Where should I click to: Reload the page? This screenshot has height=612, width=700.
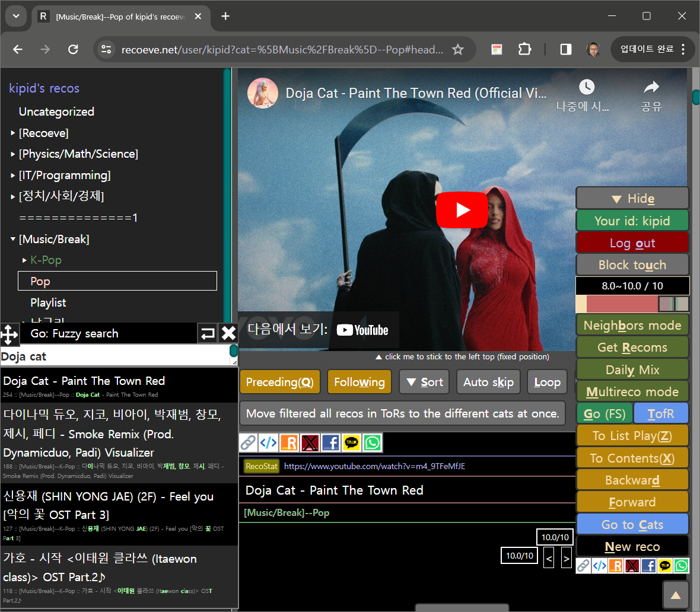click(73, 49)
